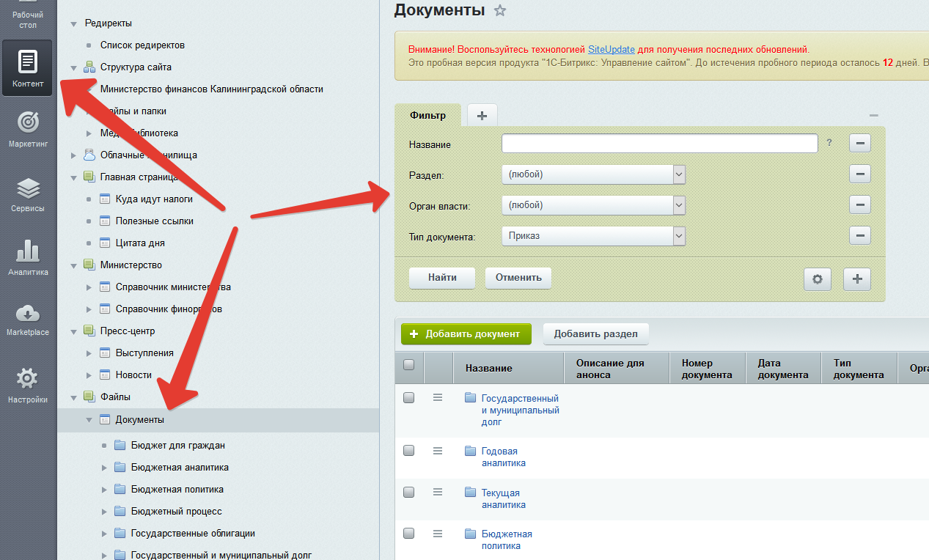Click the Добавить документ button
The image size is (929, 560).
465,334
